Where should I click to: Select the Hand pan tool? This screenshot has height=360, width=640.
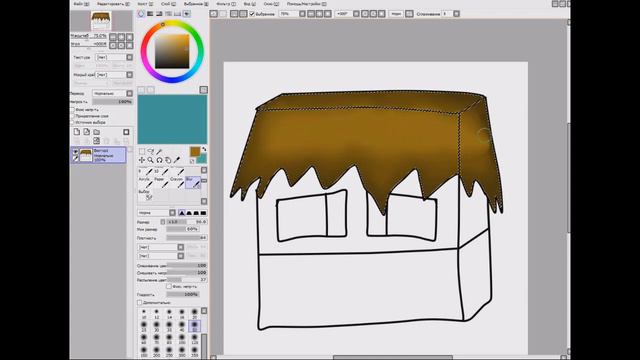click(168, 160)
